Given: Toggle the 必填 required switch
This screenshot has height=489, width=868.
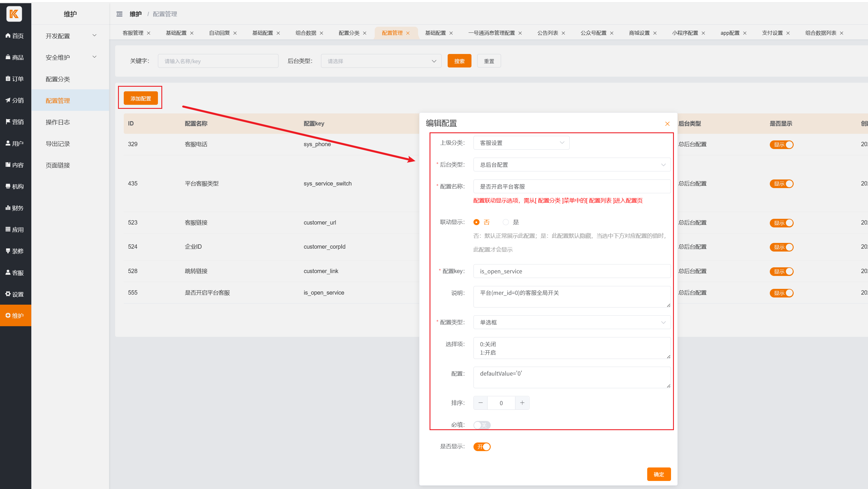Looking at the screenshot, I should click(x=482, y=425).
